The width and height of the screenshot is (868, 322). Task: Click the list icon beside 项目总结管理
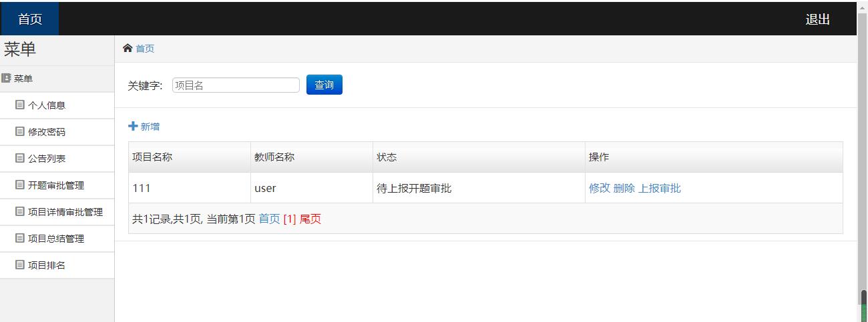20,238
